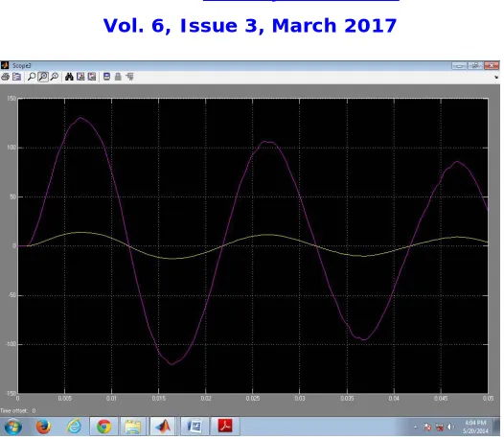Viewport: 504px width, 439px height.
Task: Switch to Microsoft Word taskbar button
Action: point(195,427)
